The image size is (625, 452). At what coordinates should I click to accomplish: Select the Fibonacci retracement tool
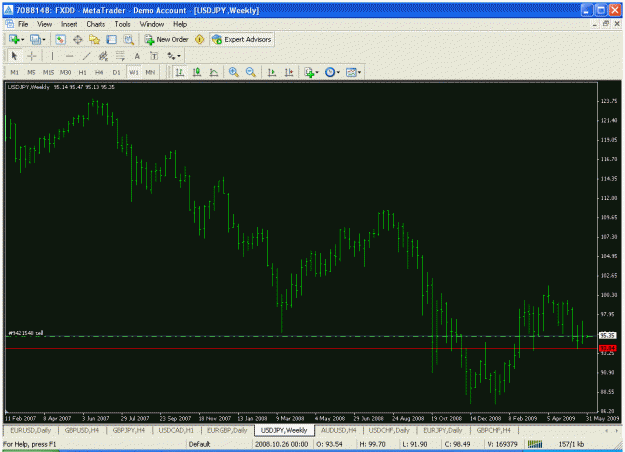pos(120,56)
